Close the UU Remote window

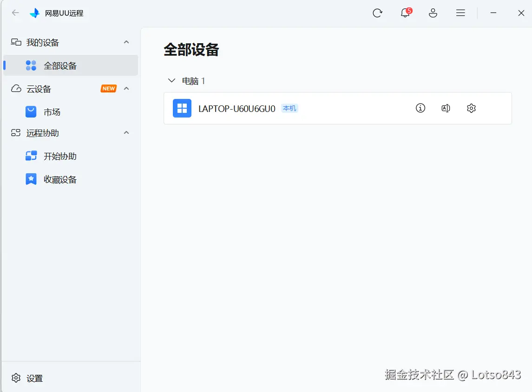pyautogui.click(x=521, y=13)
